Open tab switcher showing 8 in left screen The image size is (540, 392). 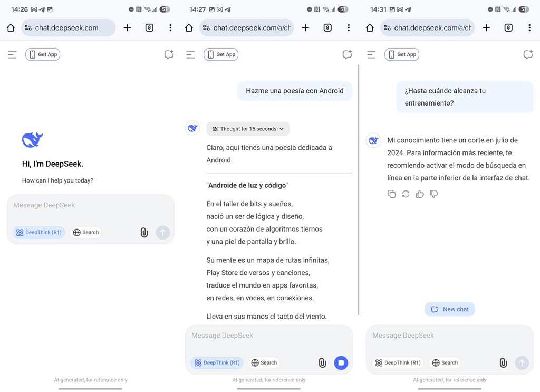tap(149, 27)
